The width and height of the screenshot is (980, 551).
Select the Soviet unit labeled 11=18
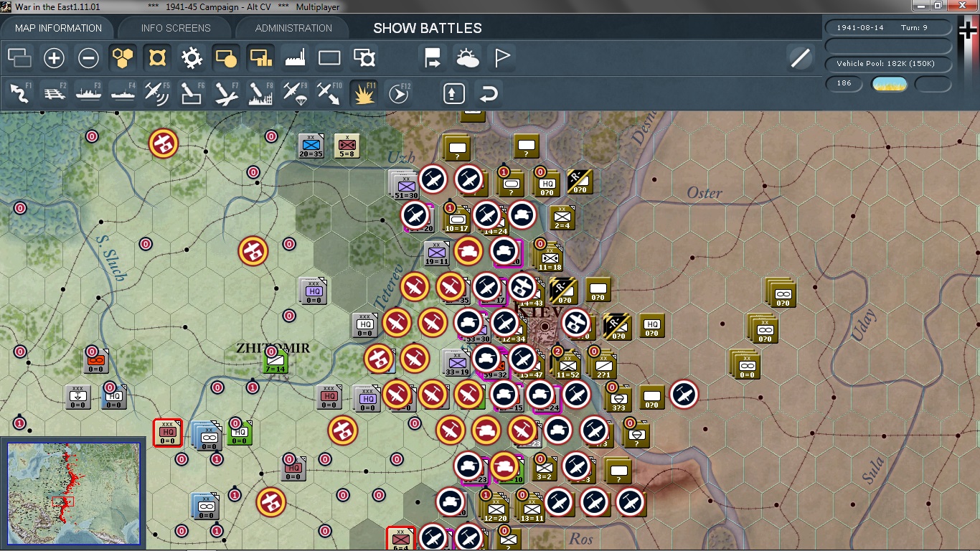(x=550, y=259)
